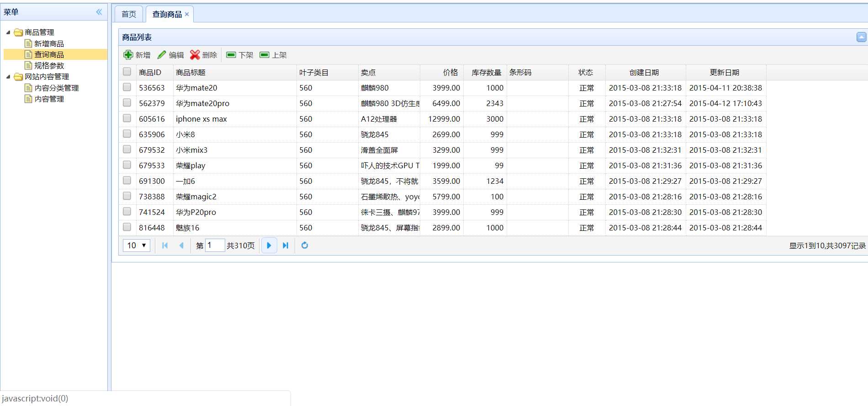This screenshot has height=406, width=868.
Task: Open 查询商品 in the menu tree
Action: coord(49,54)
